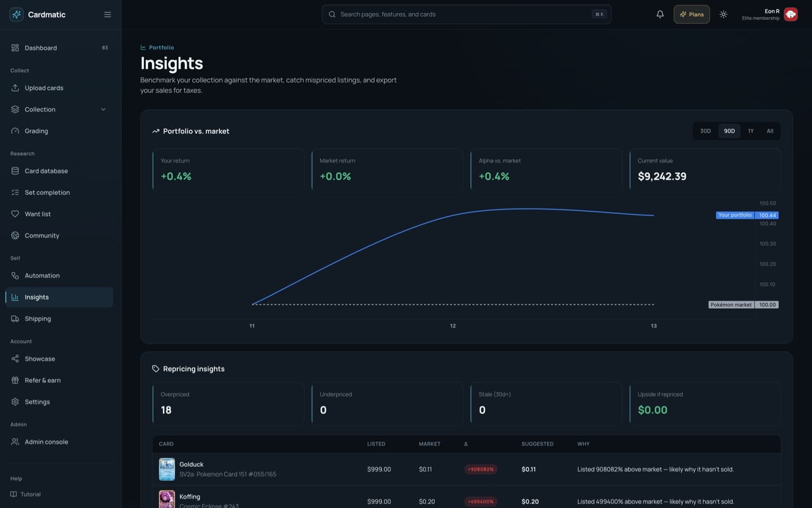The image size is (812, 508).
Task: Select the 90D time range
Action: [x=729, y=131]
